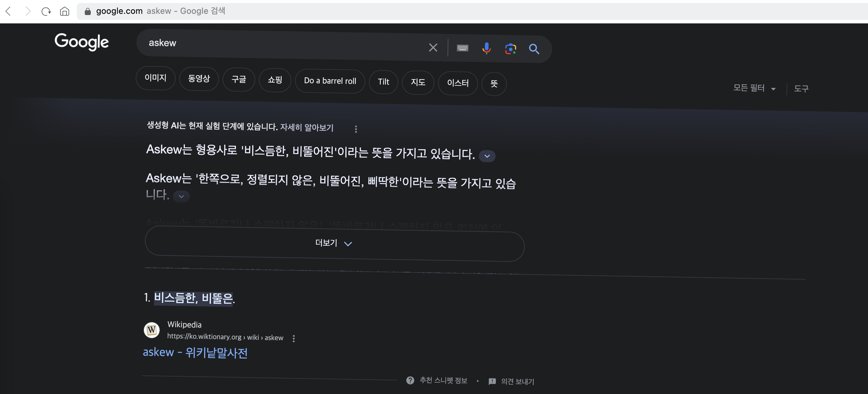This screenshot has width=868, height=394.
Task: Select the Tilt chip
Action: pos(384,82)
